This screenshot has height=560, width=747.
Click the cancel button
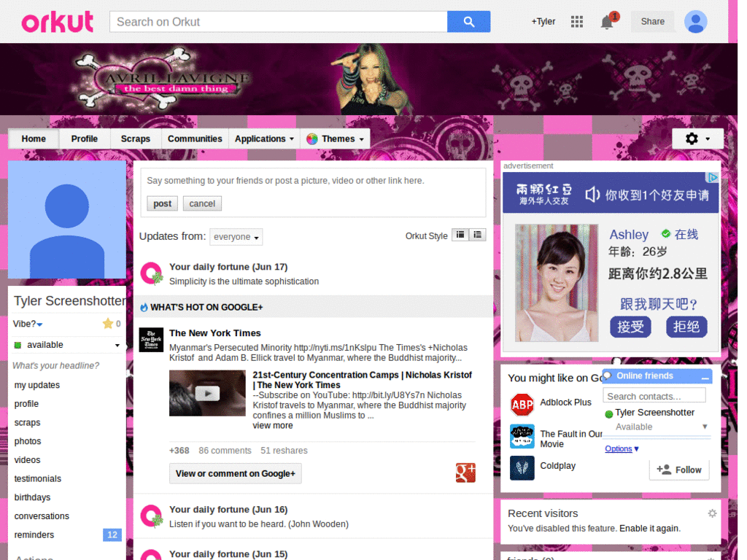[x=202, y=203]
